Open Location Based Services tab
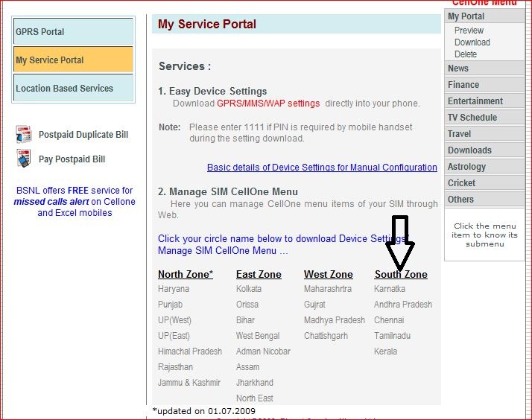532x420 pixels. [x=73, y=88]
